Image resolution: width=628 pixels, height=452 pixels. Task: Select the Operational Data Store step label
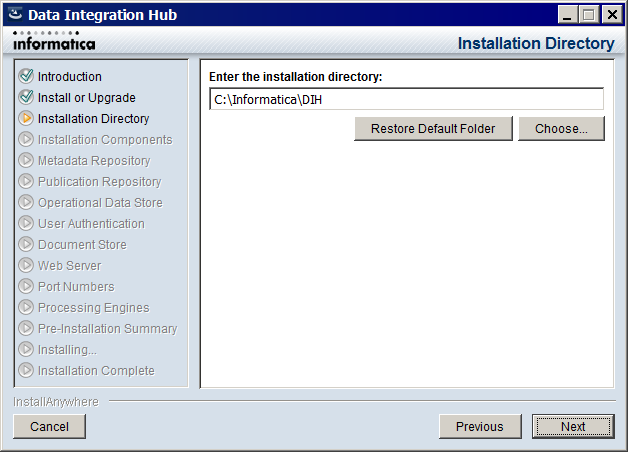coord(100,203)
